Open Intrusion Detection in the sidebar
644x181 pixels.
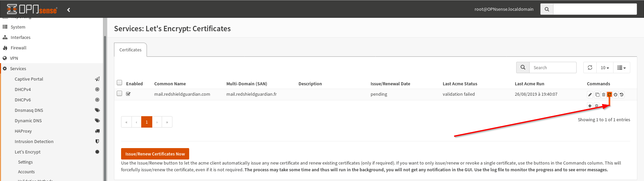(x=34, y=141)
